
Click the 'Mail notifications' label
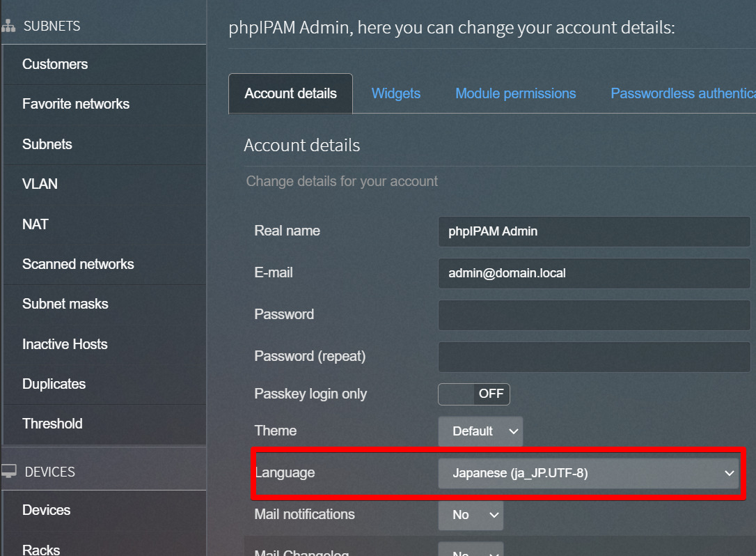tap(304, 514)
